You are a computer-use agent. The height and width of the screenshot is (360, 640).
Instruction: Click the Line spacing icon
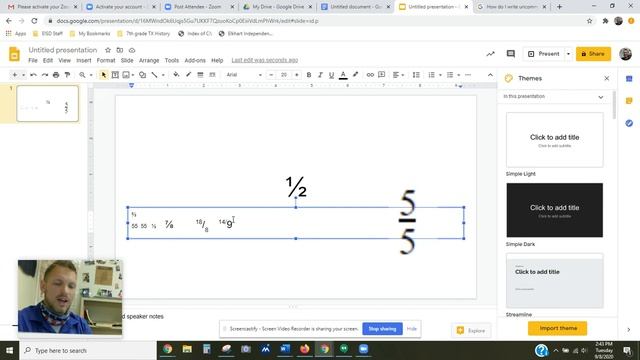coord(416,75)
